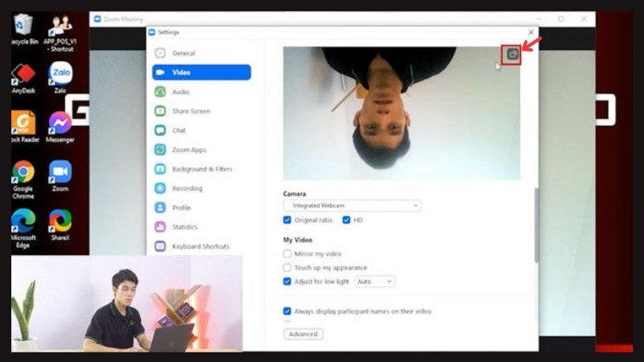Open Google Chrome from the desktop
This screenshot has height=362, width=644.
23,172
